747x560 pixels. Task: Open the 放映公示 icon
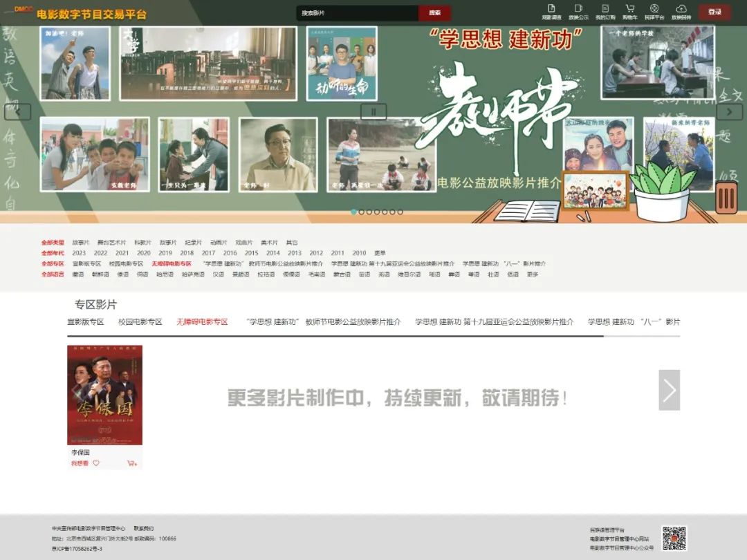pos(578,12)
